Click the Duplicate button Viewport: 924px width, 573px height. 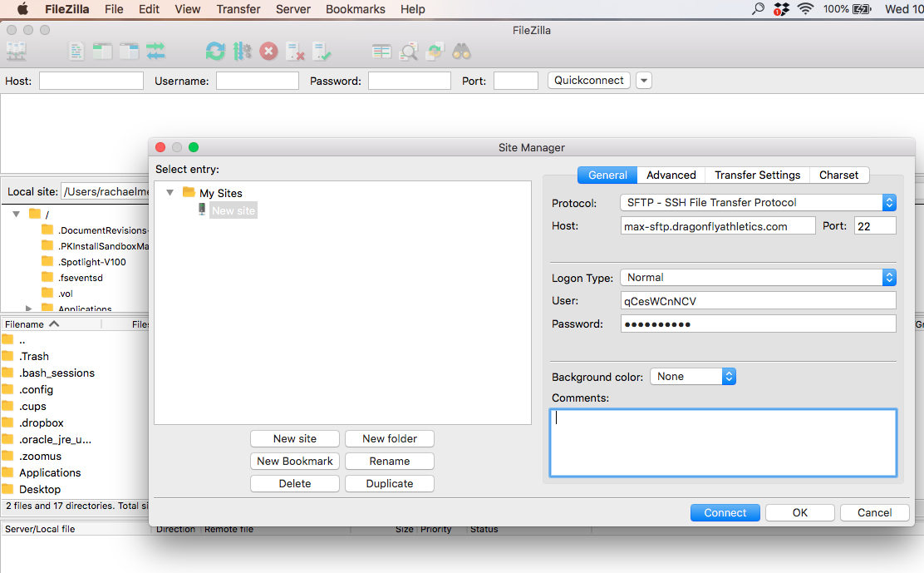(x=389, y=483)
